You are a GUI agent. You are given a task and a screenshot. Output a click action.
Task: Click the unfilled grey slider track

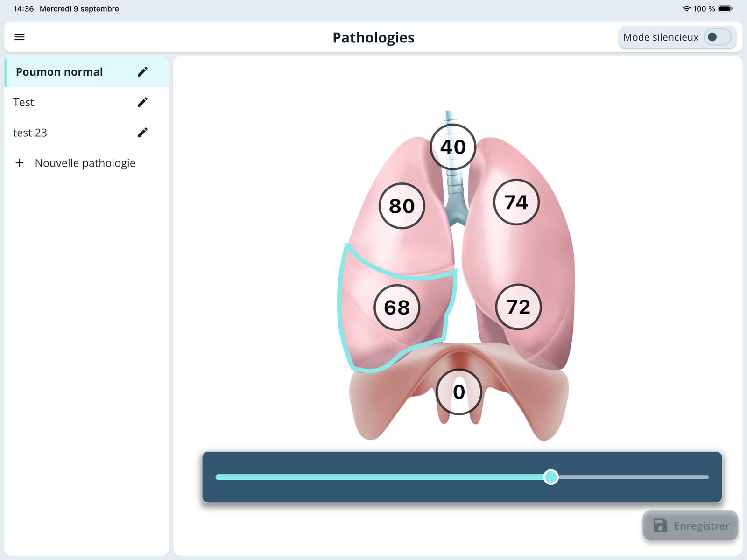634,477
